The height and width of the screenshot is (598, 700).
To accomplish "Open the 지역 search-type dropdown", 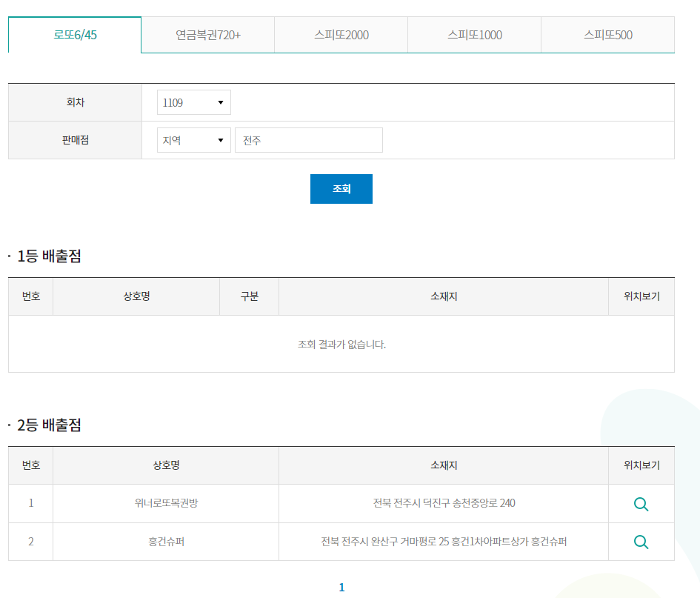I will (194, 140).
